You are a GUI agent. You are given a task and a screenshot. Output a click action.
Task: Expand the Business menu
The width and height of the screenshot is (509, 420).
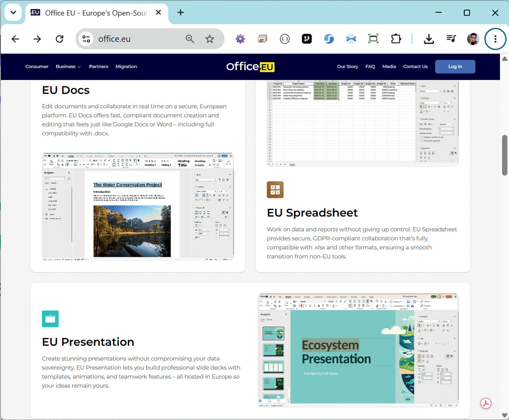[x=68, y=66]
